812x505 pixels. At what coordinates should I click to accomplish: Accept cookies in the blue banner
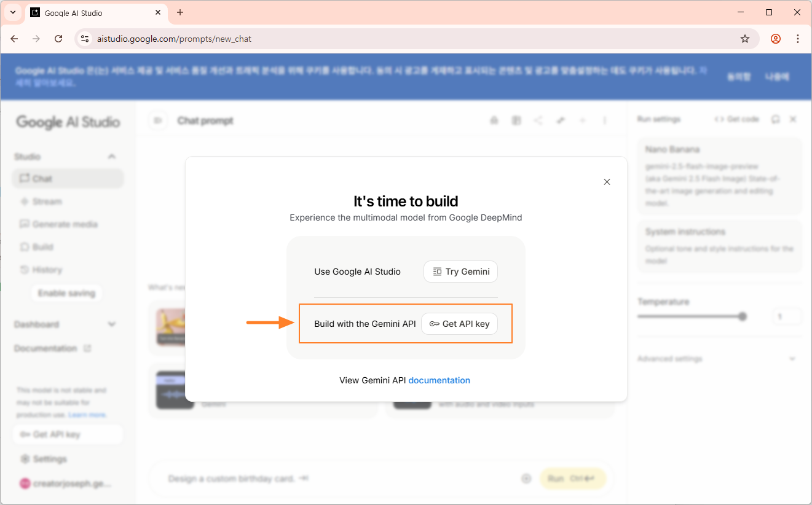tap(739, 77)
